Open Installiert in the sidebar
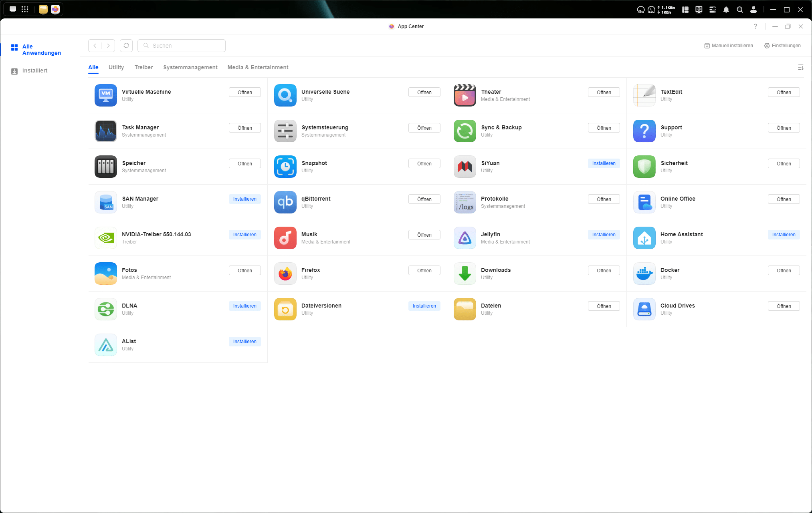Viewport: 812px width, 513px height. point(34,71)
